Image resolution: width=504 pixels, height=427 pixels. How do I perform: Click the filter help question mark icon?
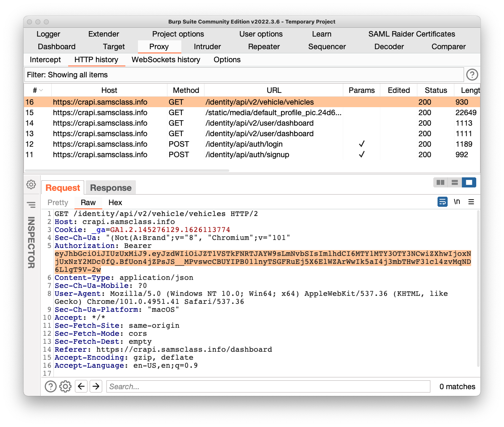[x=472, y=75]
